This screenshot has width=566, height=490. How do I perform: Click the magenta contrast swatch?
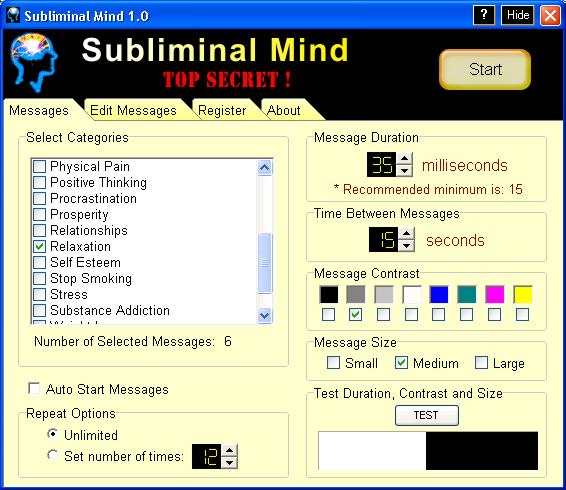click(x=495, y=294)
